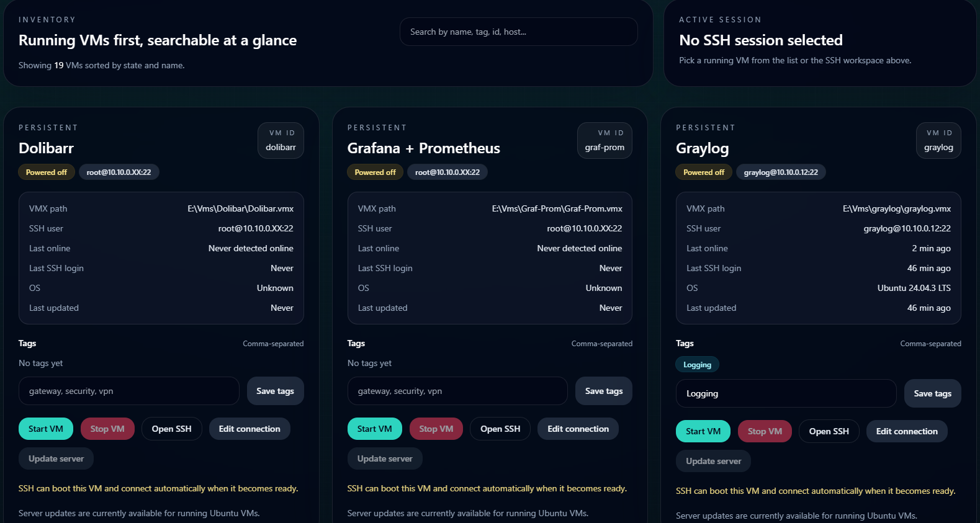This screenshot has height=523, width=980.
Task: Focus the Graylog tags input field
Action: click(786, 393)
